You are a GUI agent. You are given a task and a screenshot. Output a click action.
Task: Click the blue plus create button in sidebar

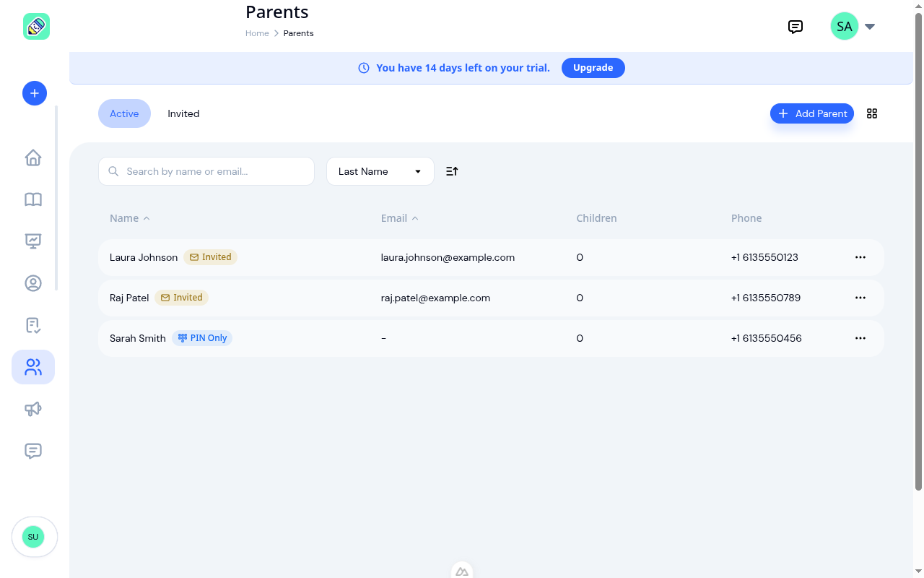pos(35,93)
